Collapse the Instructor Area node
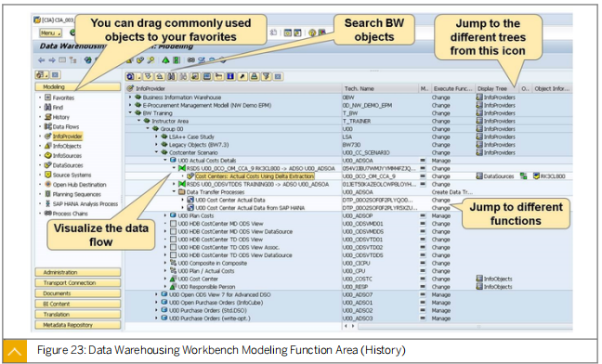Image resolution: width=602 pixels, height=364 pixels. (x=139, y=121)
